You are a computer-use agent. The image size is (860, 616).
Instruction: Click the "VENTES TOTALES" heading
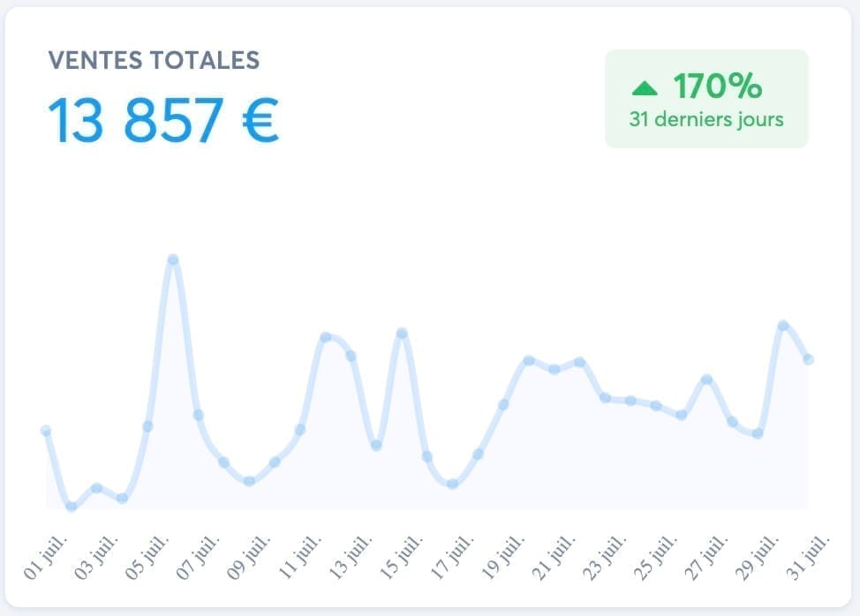click(154, 60)
